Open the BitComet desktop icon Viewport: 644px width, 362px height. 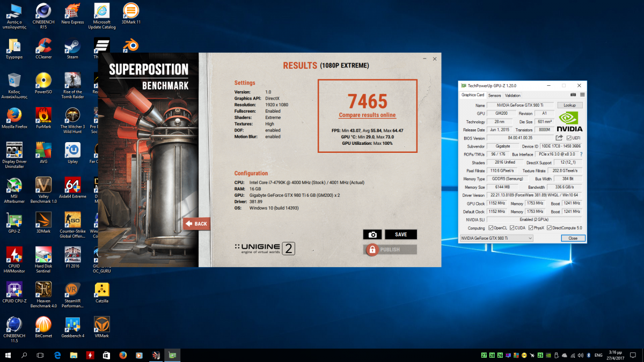click(43, 328)
